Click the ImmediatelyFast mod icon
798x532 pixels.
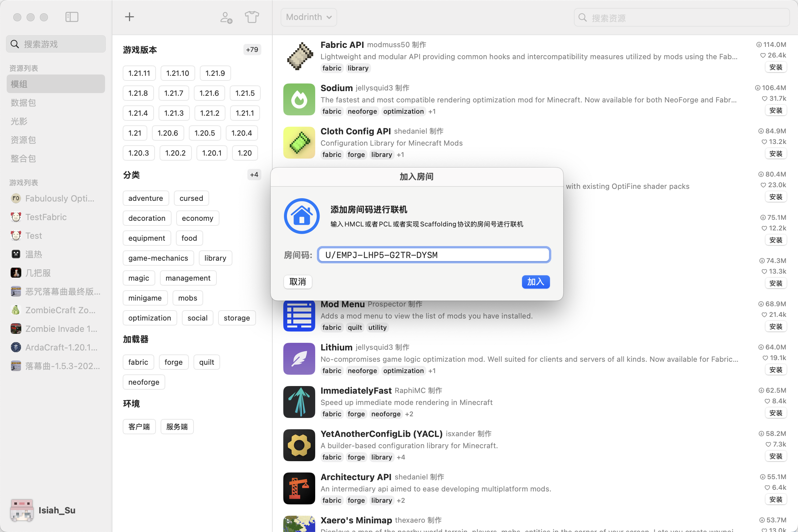coord(299,402)
